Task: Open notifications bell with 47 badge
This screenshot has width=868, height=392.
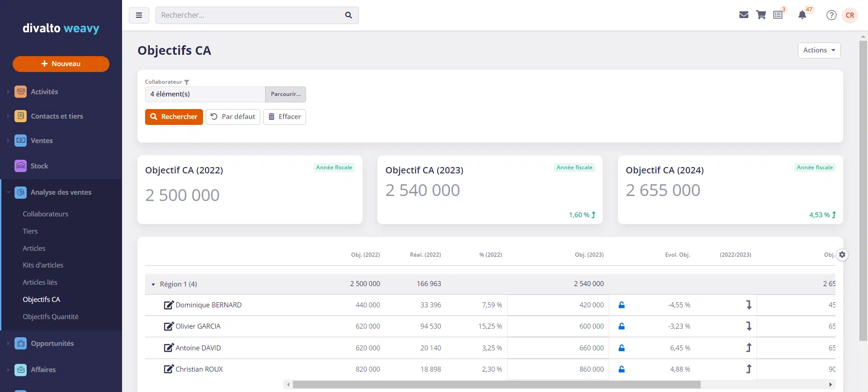Action: coord(802,15)
